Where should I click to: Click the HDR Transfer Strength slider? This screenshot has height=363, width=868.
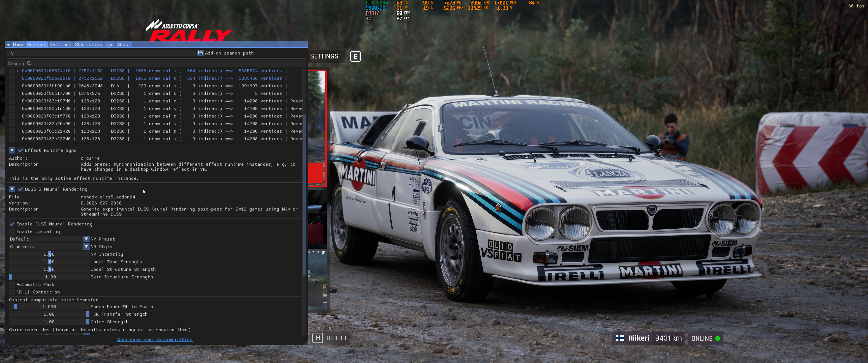(49, 315)
